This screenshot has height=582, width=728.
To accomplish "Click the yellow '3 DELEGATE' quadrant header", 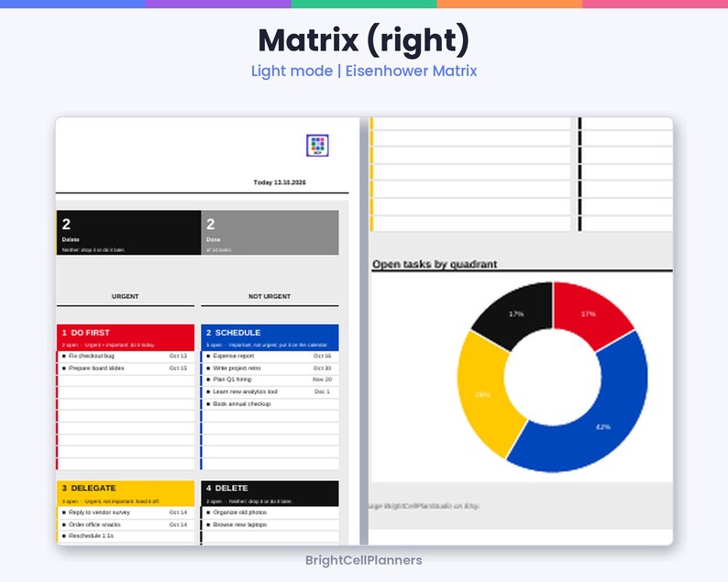I will (x=126, y=493).
